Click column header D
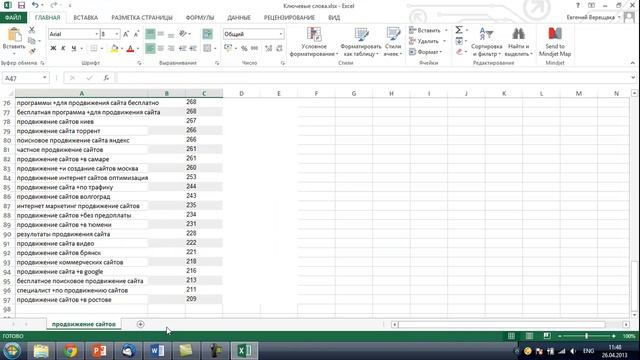The height and width of the screenshot is (360, 640). click(x=241, y=93)
